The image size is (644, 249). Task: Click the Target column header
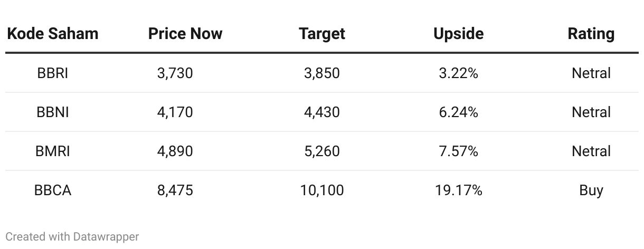tap(321, 34)
